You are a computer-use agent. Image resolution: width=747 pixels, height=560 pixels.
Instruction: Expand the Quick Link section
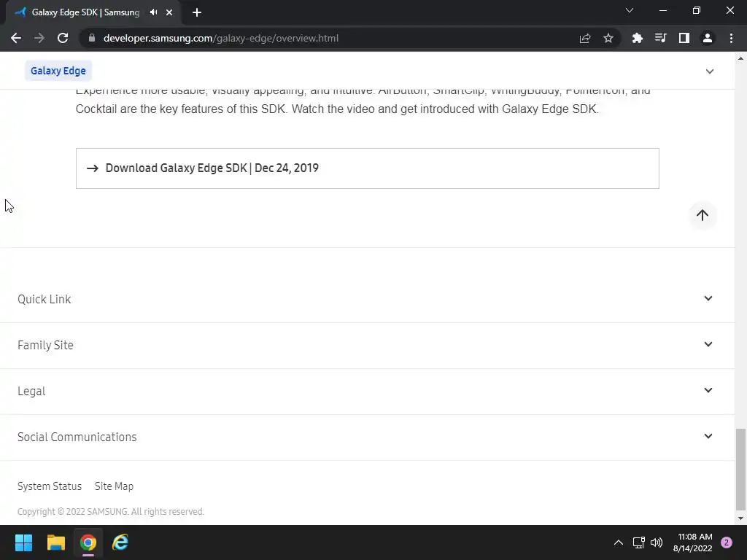367,299
